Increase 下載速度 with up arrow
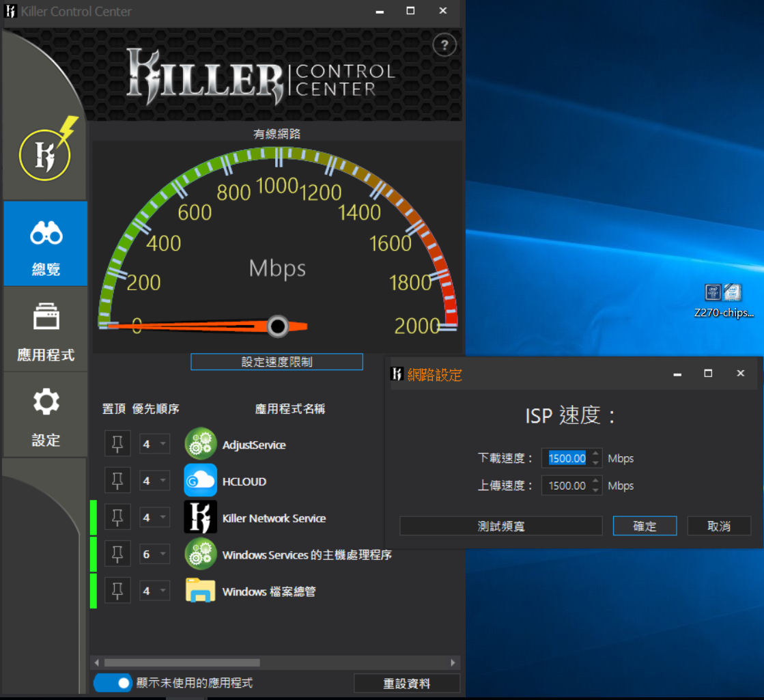Image resolution: width=764 pixels, height=700 pixels. click(595, 454)
